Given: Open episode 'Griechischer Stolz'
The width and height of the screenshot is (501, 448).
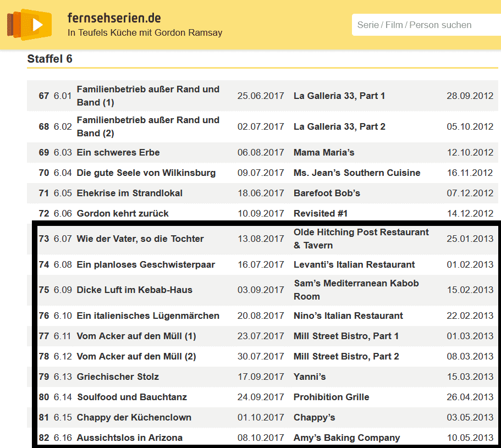Looking at the screenshot, I should click(118, 377).
